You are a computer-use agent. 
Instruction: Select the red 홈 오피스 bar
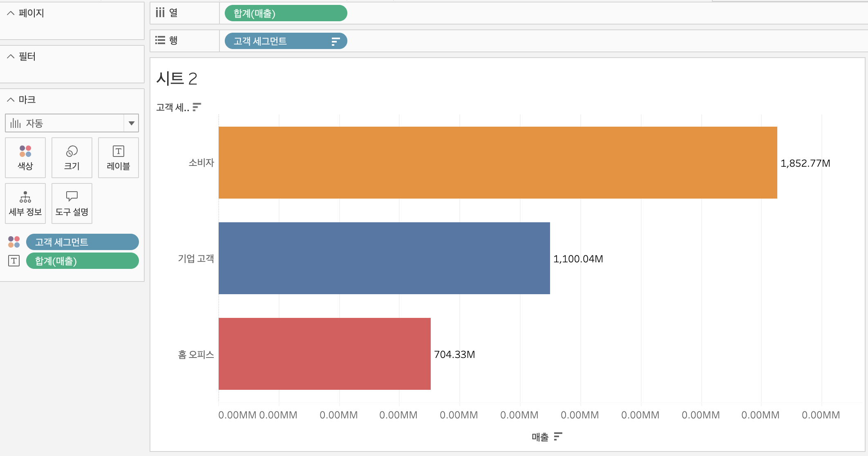pos(324,354)
